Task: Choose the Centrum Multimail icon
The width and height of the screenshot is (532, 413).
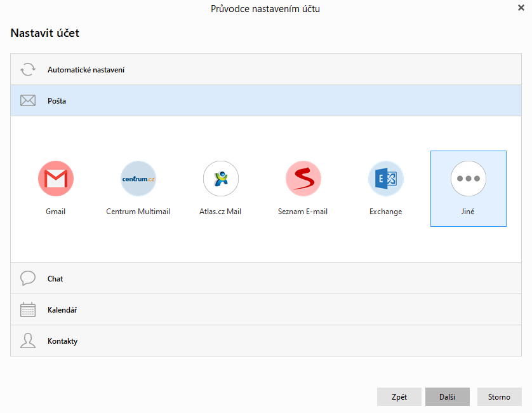Action: pos(138,179)
